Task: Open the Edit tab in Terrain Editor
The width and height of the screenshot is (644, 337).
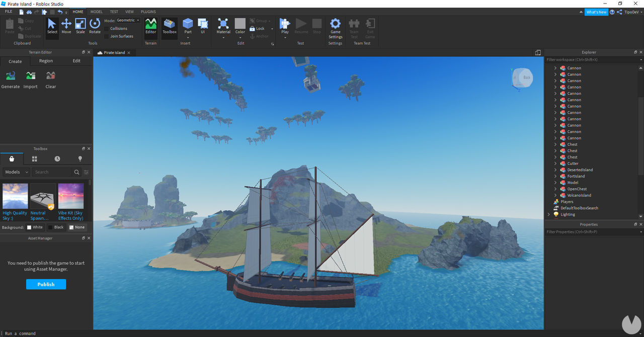Action: coord(76,61)
